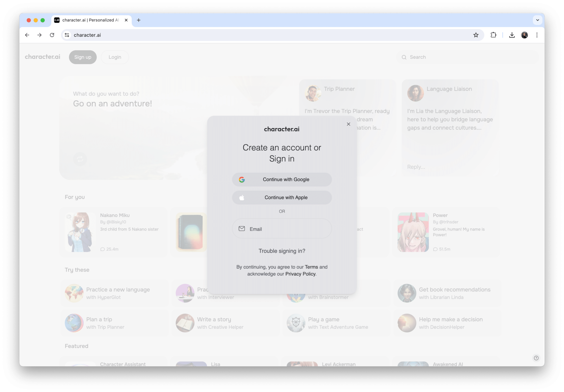This screenshot has width=564, height=392.
Task: Click the DecisionHelper avatar icon
Action: click(407, 323)
